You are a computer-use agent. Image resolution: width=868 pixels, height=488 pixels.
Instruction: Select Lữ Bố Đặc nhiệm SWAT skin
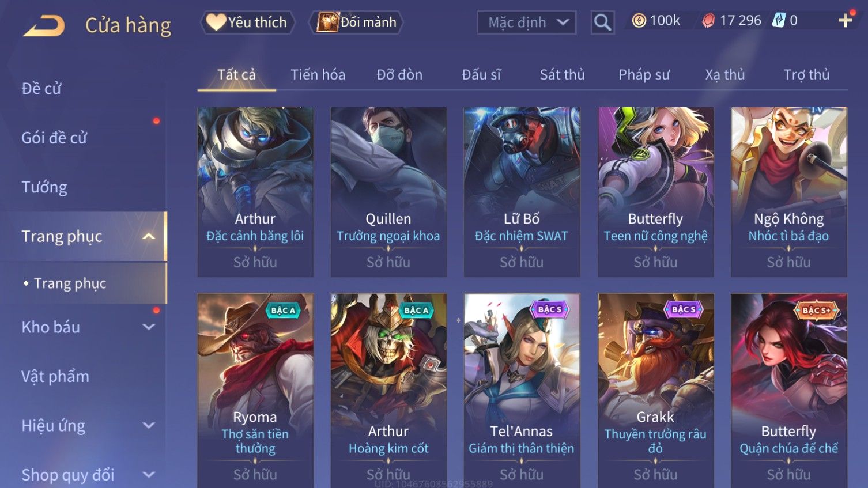tap(522, 192)
